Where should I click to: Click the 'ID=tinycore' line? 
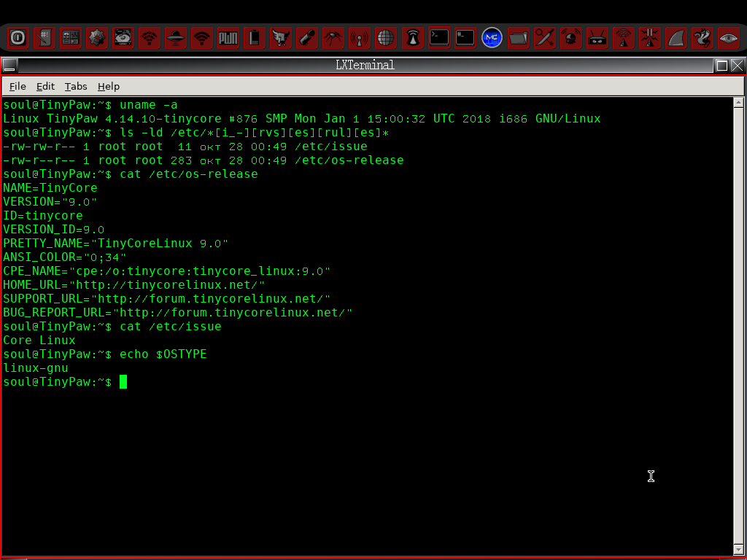pyautogui.click(x=43, y=215)
